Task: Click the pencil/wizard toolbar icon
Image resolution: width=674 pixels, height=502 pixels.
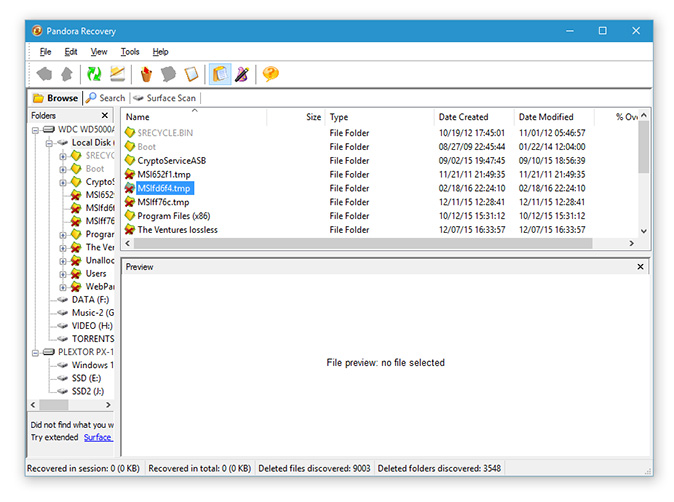Action: click(242, 74)
